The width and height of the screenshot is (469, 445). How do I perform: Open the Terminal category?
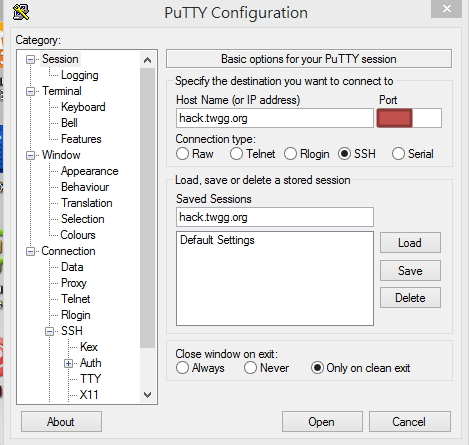(62, 91)
